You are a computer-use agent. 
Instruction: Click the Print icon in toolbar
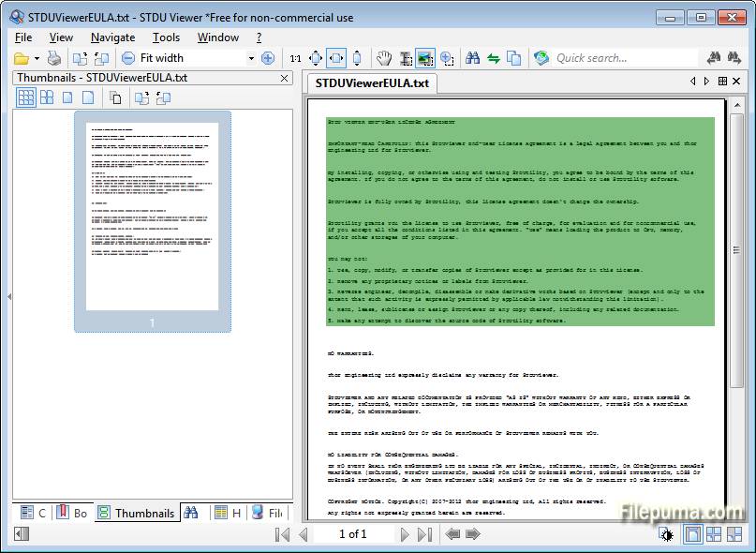[54, 58]
